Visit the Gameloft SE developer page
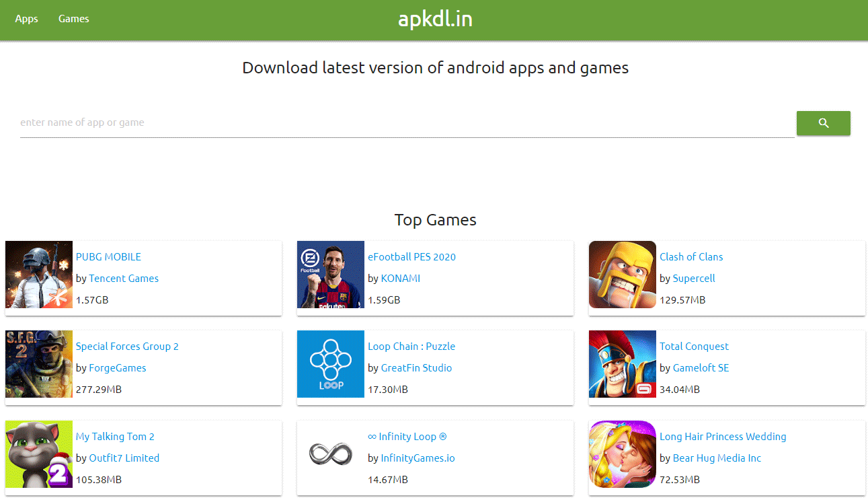 pyautogui.click(x=701, y=368)
